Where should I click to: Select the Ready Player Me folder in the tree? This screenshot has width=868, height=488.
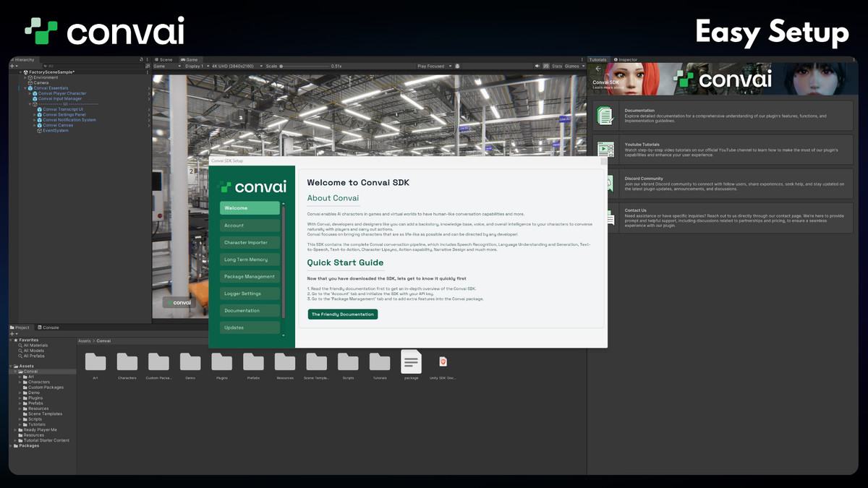point(36,429)
